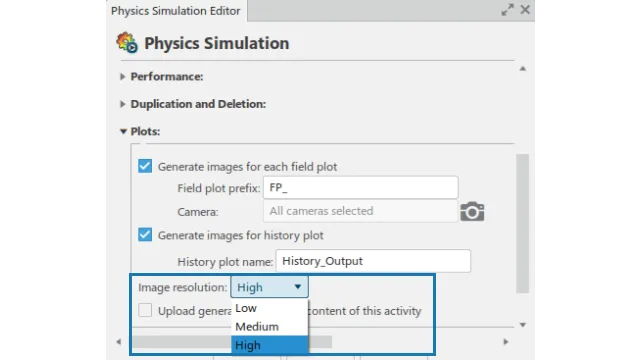Click the camera selection icon
Image resolution: width=640 pixels, height=360 pixels.
(472, 211)
